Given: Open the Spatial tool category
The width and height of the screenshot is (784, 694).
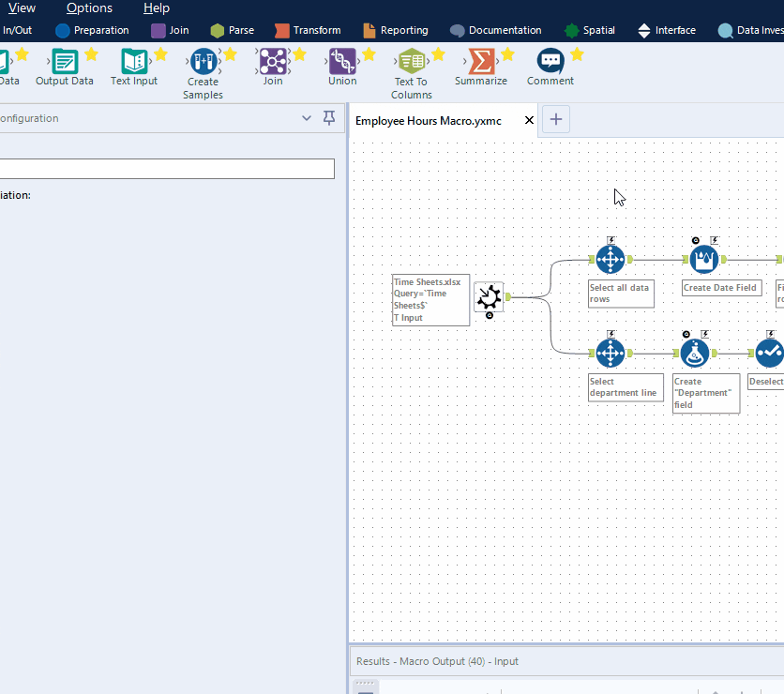Looking at the screenshot, I should click(x=590, y=31).
